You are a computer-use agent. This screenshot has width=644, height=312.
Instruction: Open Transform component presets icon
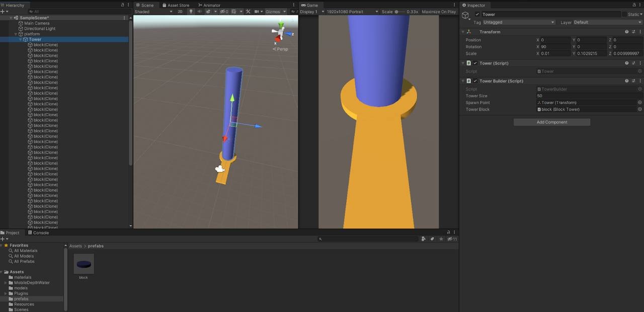[x=633, y=32]
